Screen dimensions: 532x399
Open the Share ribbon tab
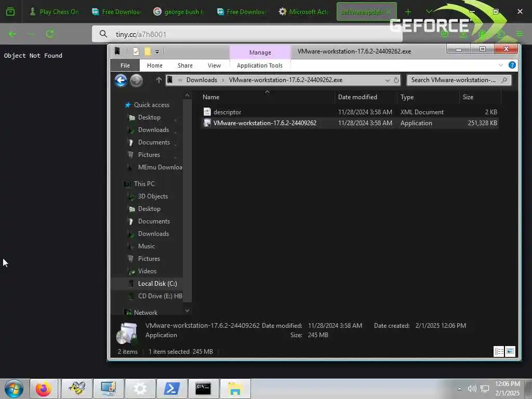[185, 65]
